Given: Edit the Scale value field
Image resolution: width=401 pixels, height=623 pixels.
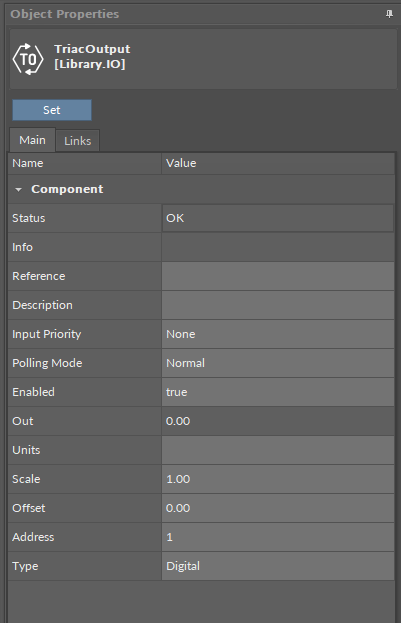Looking at the screenshot, I should [278, 479].
